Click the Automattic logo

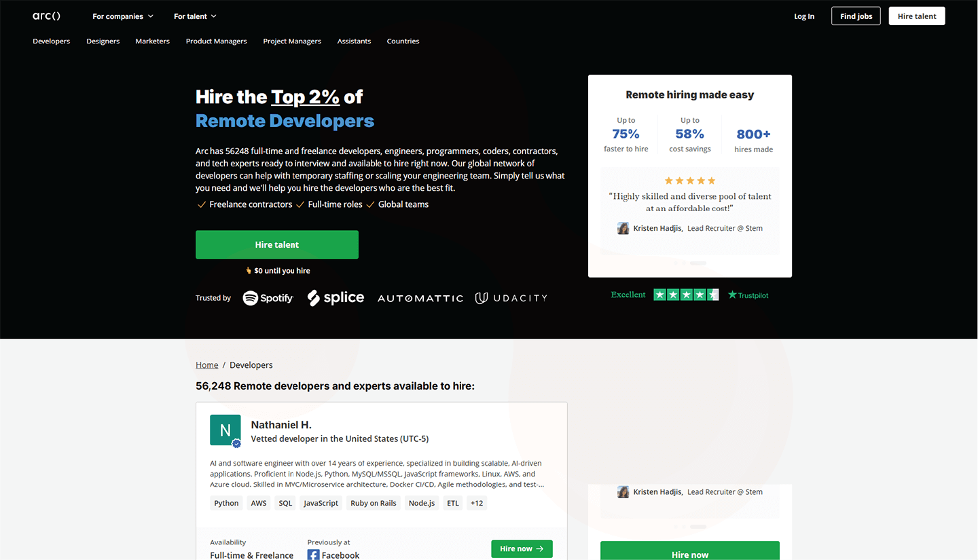(x=420, y=298)
